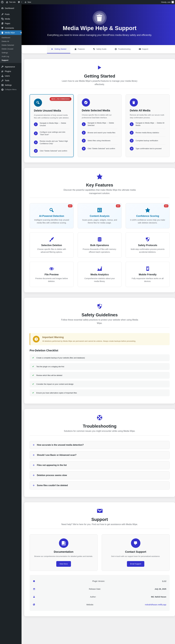175x644 pixels.
Task: Go to Pages in sidebar
Action: point(11,23)
